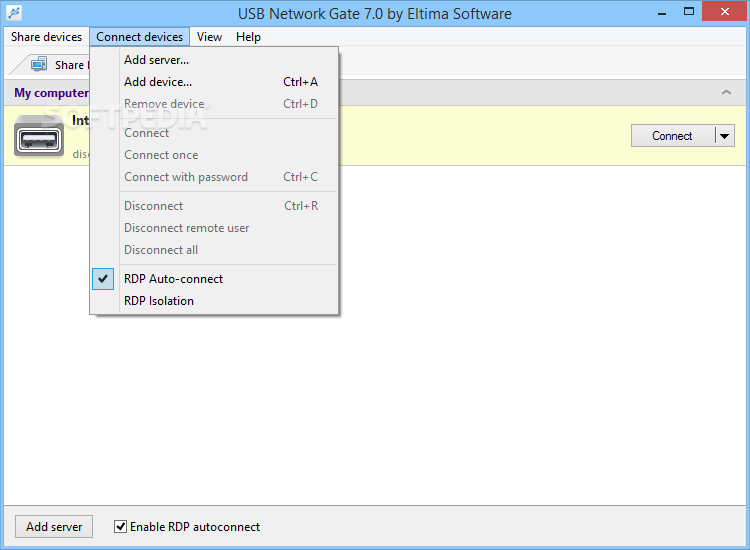The image size is (750, 550).
Task: Maximize the USB Network Gate window
Action: point(689,12)
